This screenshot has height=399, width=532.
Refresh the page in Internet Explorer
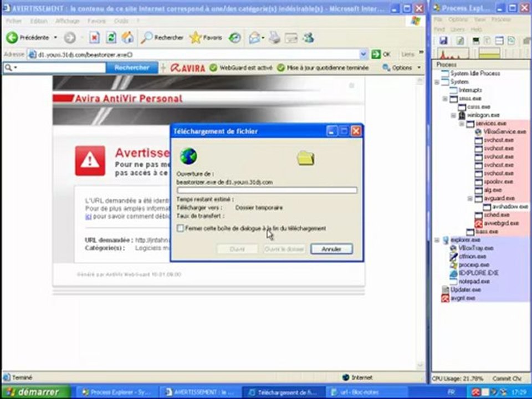coord(111,38)
